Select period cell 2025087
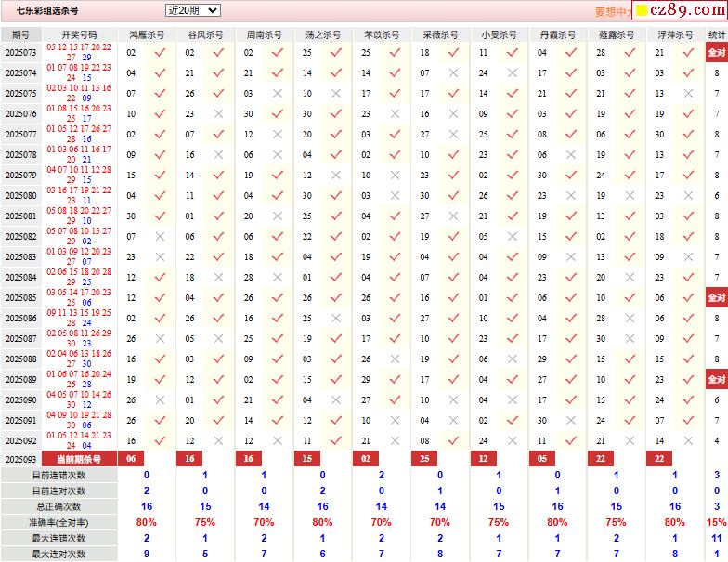728x562 pixels. coord(20,338)
